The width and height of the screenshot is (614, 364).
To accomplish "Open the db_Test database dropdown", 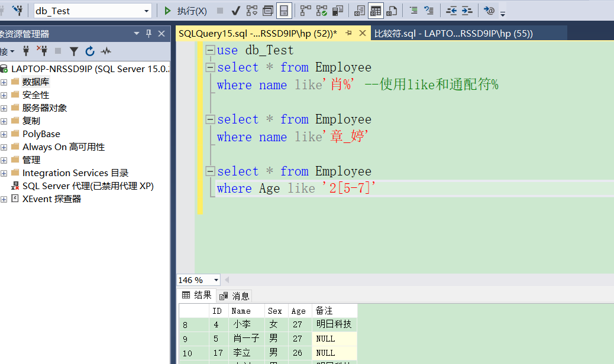I will click(147, 11).
